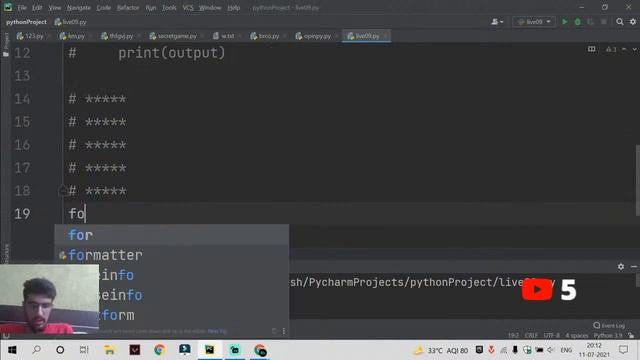Run with coverage icon in toolbar

click(590, 22)
